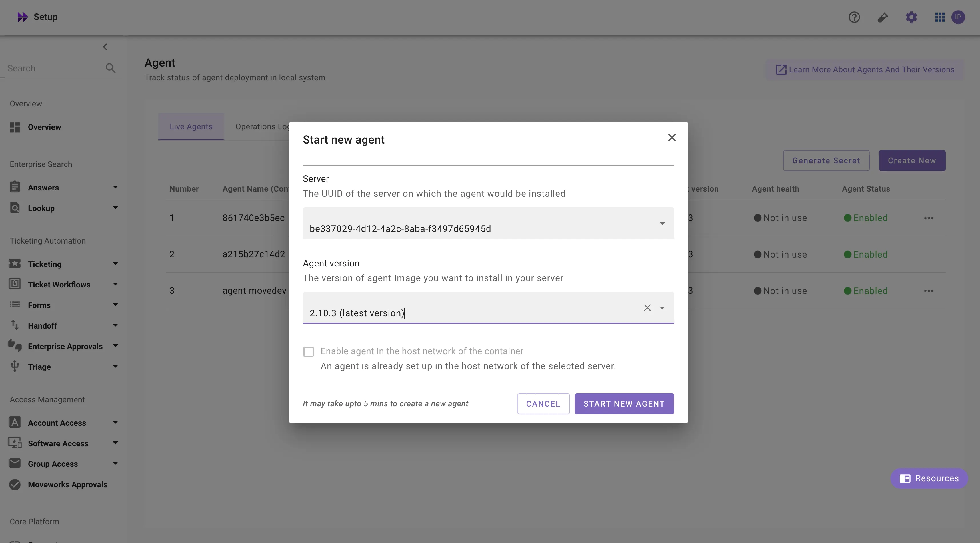Click the sidebar search magnifier icon
The image size is (980, 543).
(110, 68)
